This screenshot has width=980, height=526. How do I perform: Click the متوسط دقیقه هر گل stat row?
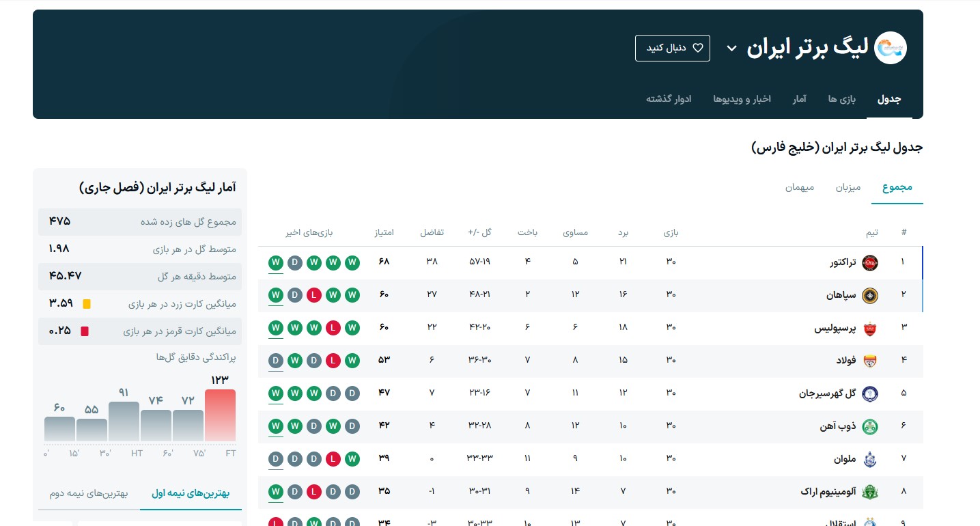140,277
